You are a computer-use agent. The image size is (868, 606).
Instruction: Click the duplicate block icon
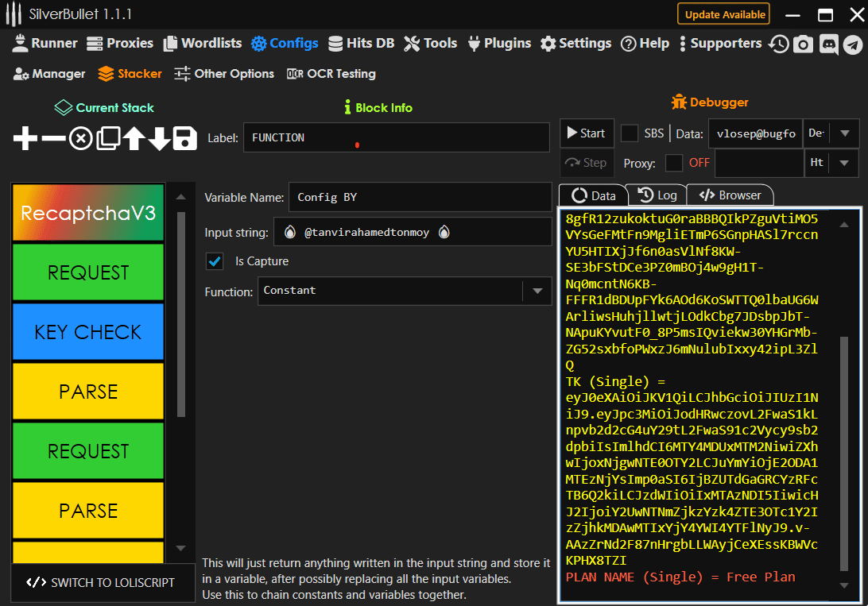pyautogui.click(x=107, y=138)
